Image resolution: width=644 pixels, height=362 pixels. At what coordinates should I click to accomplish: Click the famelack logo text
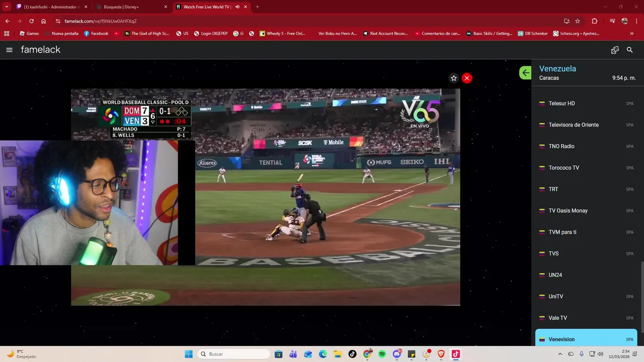tap(41, 50)
